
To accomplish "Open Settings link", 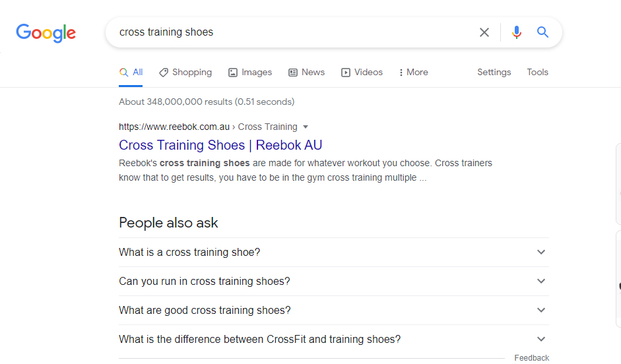I will (494, 73).
